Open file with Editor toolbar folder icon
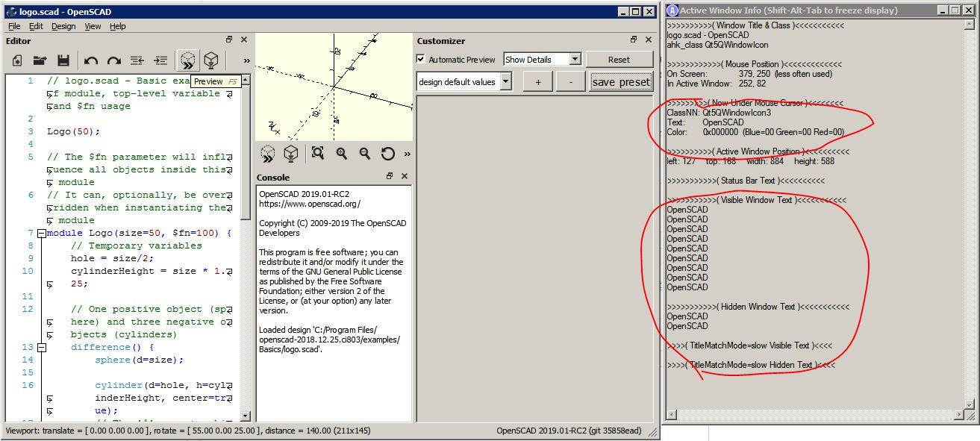980x441 pixels. (40, 60)
